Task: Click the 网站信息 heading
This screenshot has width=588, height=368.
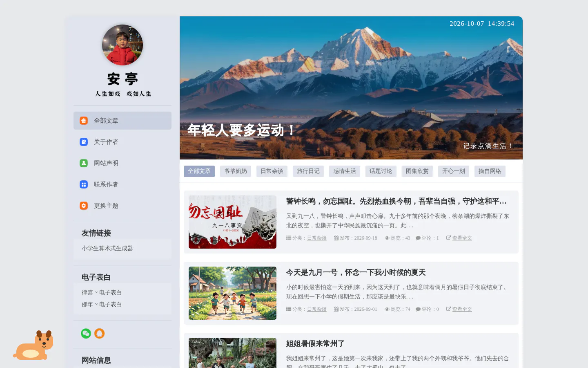Action: point(96,360)
